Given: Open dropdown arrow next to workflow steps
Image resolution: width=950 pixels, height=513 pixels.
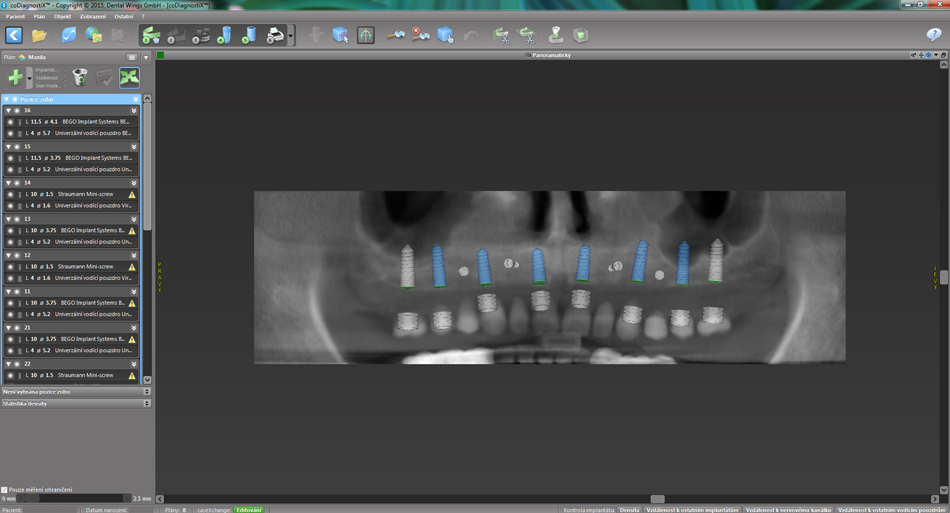Looking at the screenshot, I should [291, 37].
